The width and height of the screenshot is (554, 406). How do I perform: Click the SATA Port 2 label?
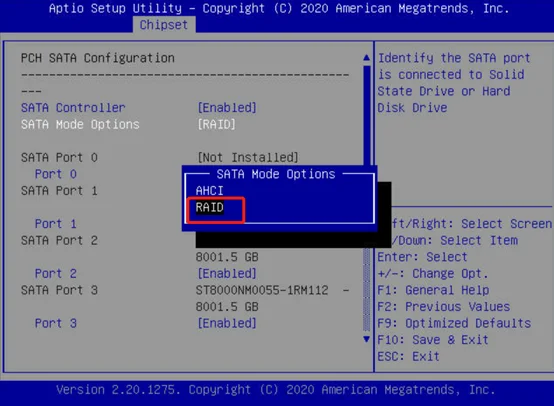[x=59, y=241]
